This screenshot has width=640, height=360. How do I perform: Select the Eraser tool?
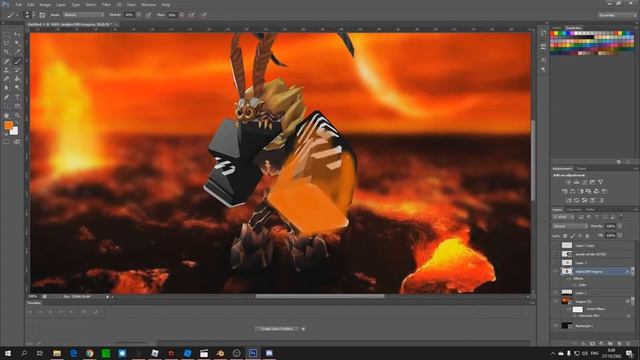(7, 79)
